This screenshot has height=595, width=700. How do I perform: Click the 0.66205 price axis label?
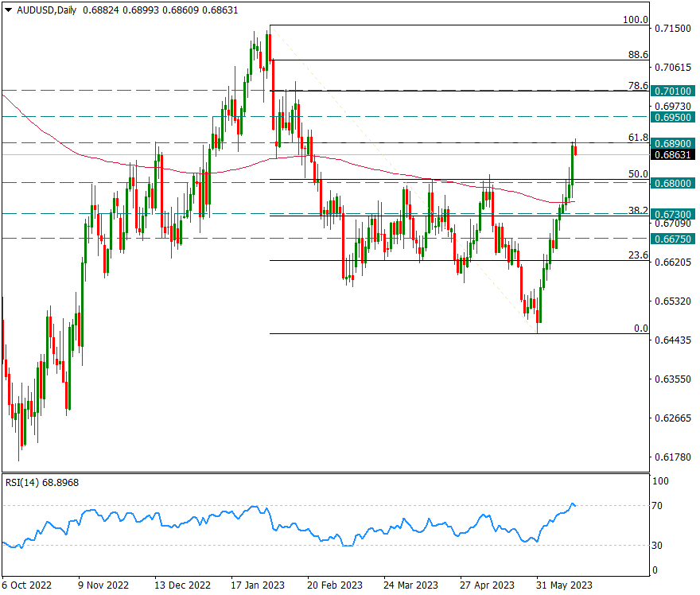(x=673, y=262)
